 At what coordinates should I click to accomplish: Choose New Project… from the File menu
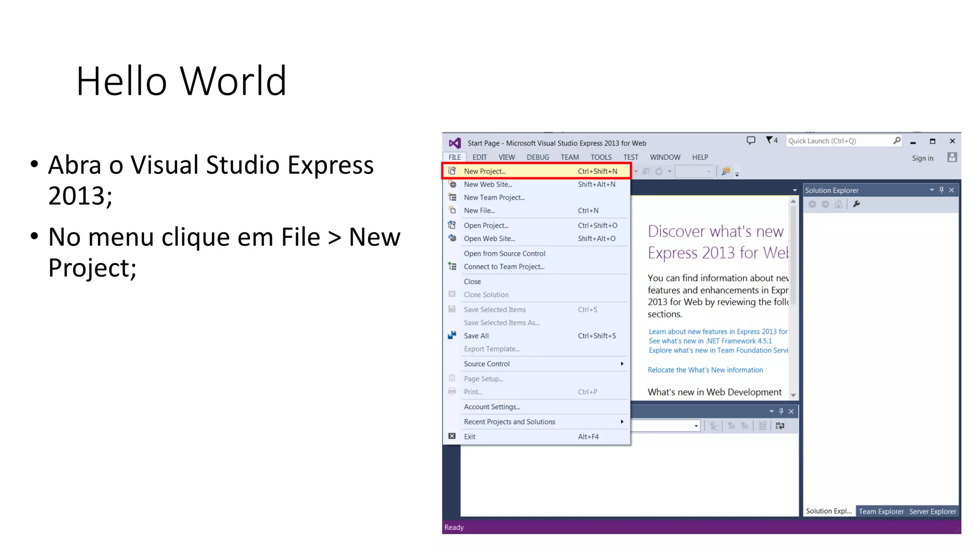[536, 171]
